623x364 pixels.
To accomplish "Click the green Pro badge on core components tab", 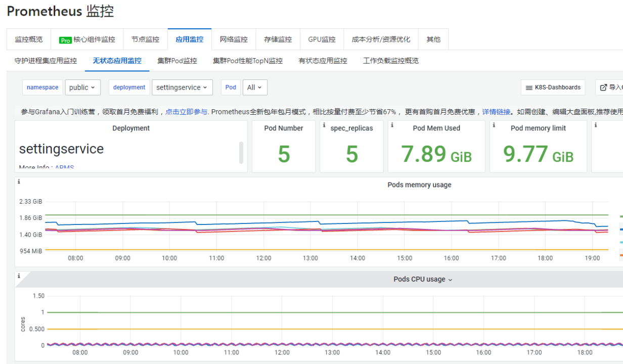I will [x=65, y=40].
